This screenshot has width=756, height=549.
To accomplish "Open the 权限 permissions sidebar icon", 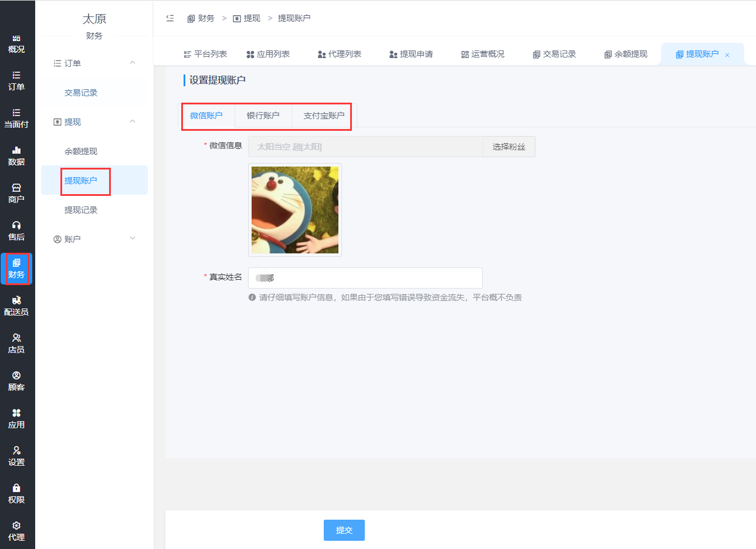I will point(16,494).
